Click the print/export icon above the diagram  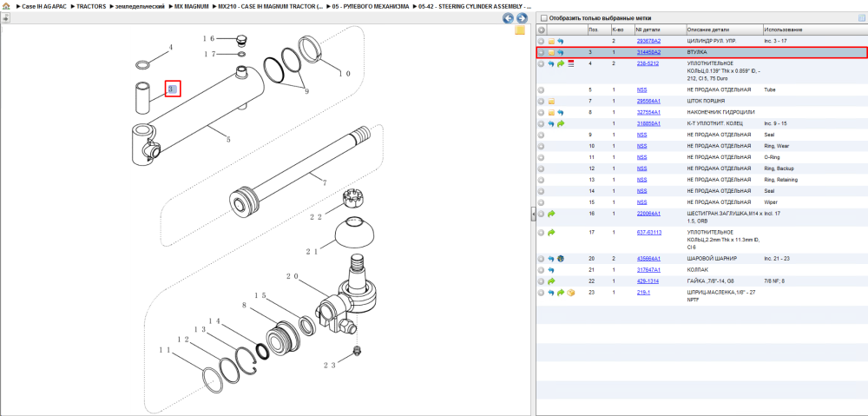pos(6,17)
